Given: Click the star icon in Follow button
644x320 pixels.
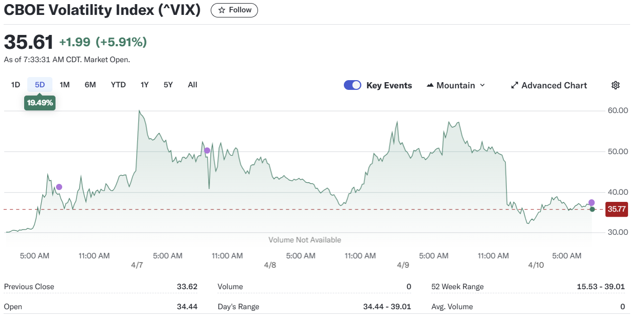Looking at the screenshot, I should [x=222, y=10].
